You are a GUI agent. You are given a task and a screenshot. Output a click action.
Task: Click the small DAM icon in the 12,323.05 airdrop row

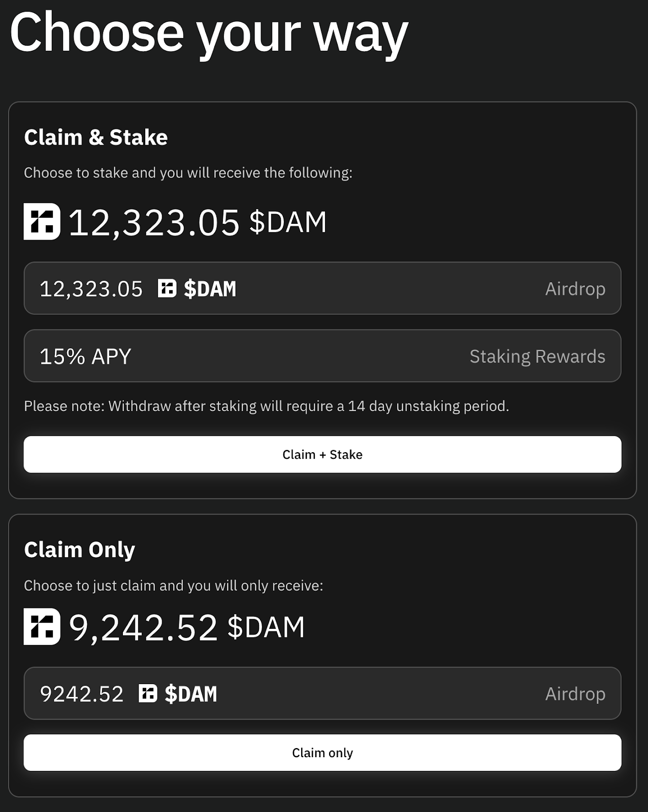pyautogui.click(x=167, y=288)
